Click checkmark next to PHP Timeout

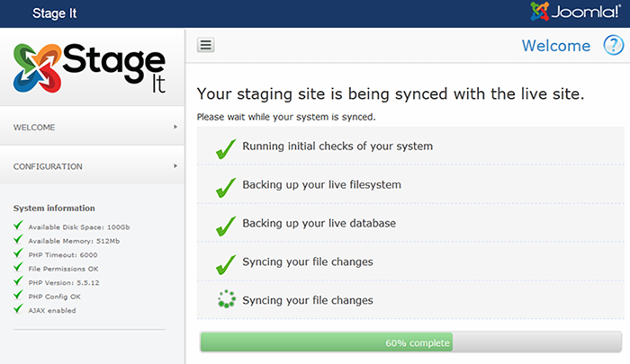(x=18, y=253)
